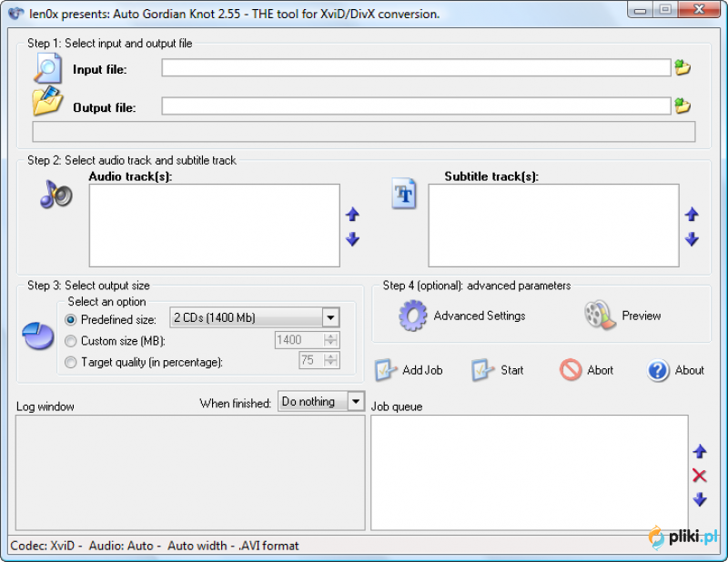This screenshot has width=728, height=562.
Task: Delete selected job with red X
Action: click(699, 476)
